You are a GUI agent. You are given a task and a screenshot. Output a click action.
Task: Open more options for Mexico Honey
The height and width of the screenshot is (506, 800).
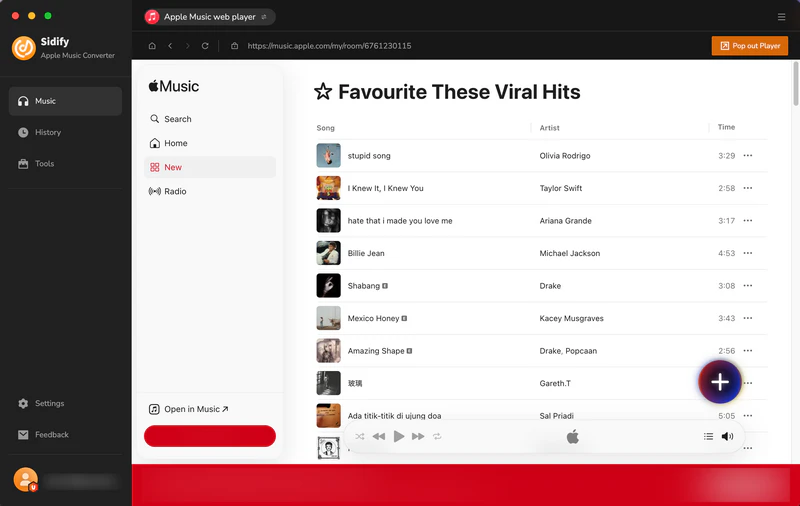pos(748,318)
